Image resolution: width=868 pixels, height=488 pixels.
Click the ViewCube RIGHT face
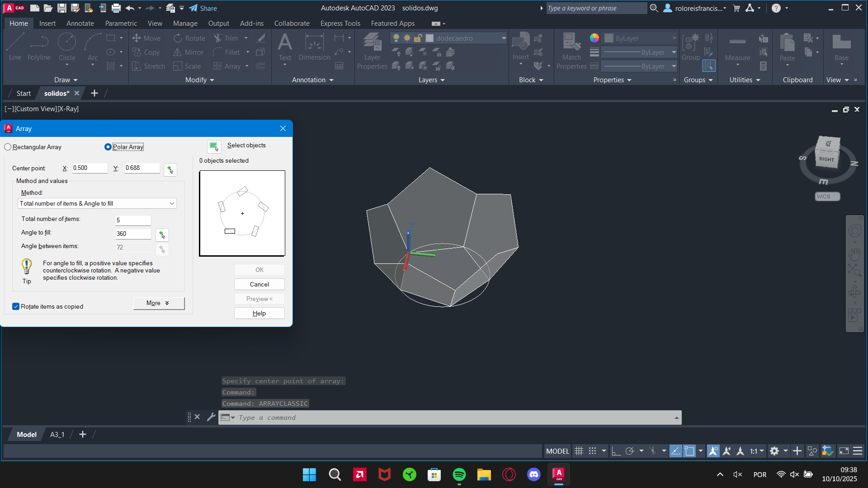coord(826,159)
